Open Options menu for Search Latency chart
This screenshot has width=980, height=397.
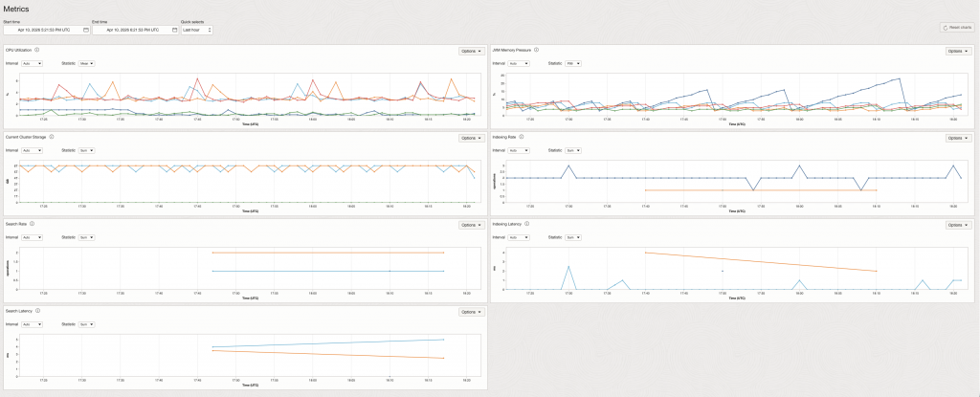(x=473, y=312)
